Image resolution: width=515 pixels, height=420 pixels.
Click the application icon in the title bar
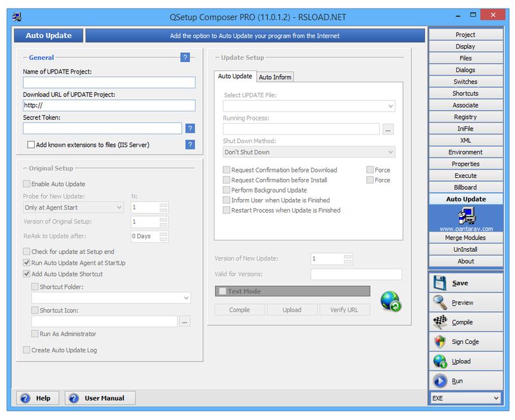[17, 17]
